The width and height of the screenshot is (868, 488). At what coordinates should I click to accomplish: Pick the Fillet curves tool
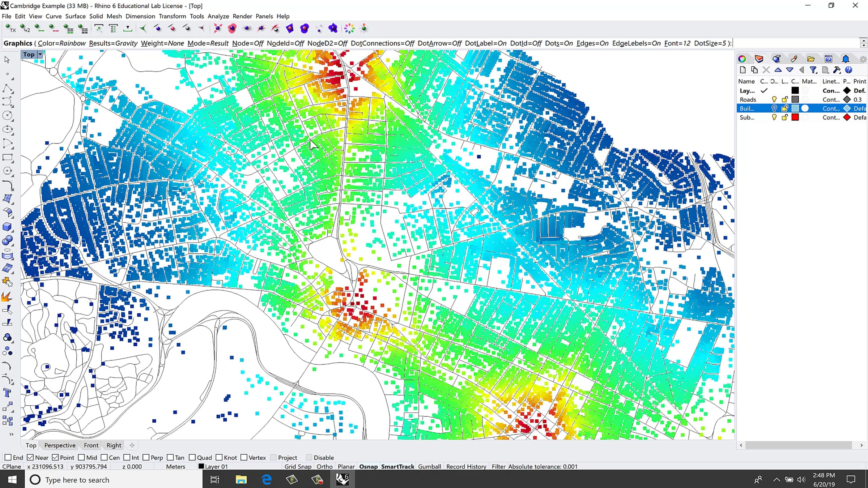click(x=8, y=185)
